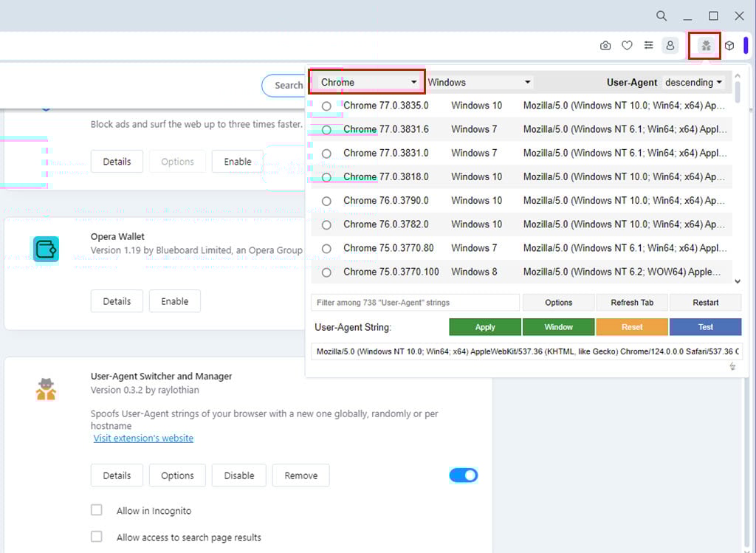Viewport: 756px width, 553px height.
Task: Open the browser search icon in title bar
Action: coord(661,16)
